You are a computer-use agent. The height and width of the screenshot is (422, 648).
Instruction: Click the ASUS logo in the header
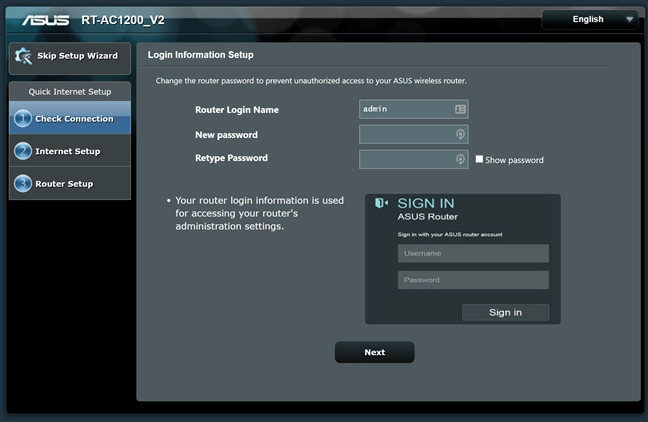[x=46, y=20]
